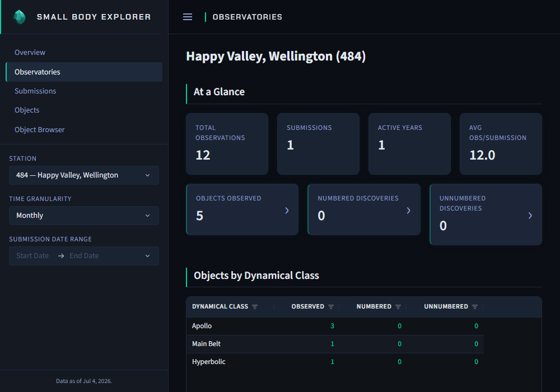The width and height of the screenshot is (560, 392).
Task: Open the Unnumbered Discoveries card
Action: 486,214
